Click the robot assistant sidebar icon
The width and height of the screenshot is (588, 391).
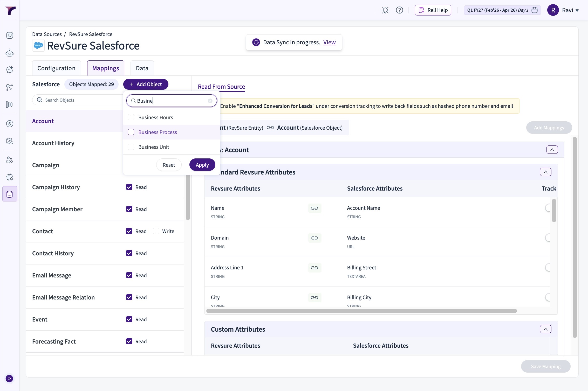coord(10,53)
